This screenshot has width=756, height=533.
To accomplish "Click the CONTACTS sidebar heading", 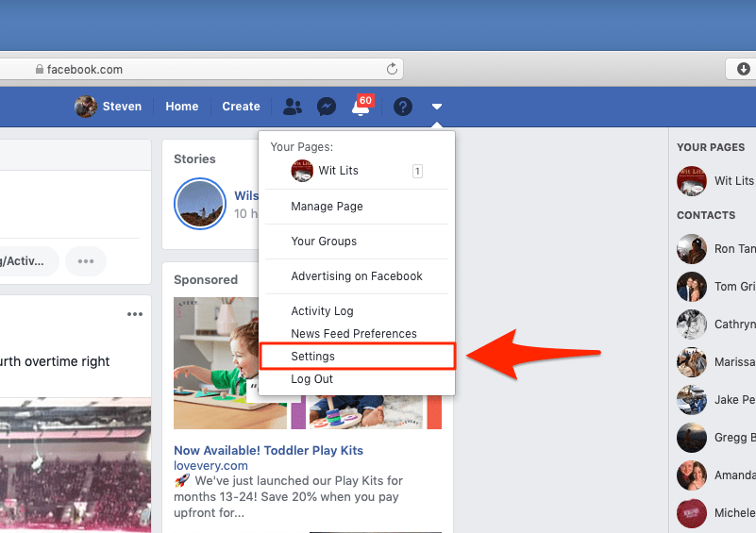I will pos(706,215).
